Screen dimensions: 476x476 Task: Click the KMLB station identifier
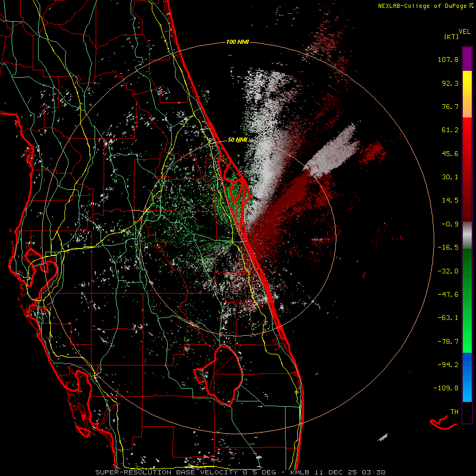click(300, 472)
